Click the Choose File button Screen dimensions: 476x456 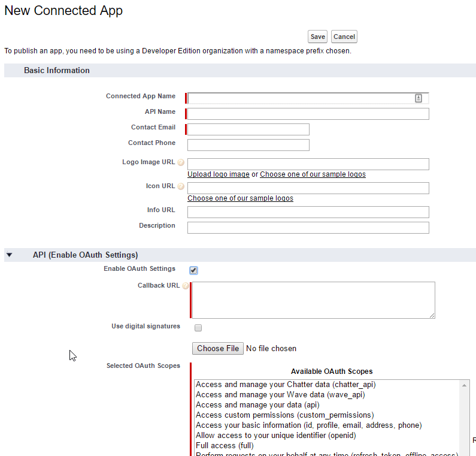click(218, 349)
